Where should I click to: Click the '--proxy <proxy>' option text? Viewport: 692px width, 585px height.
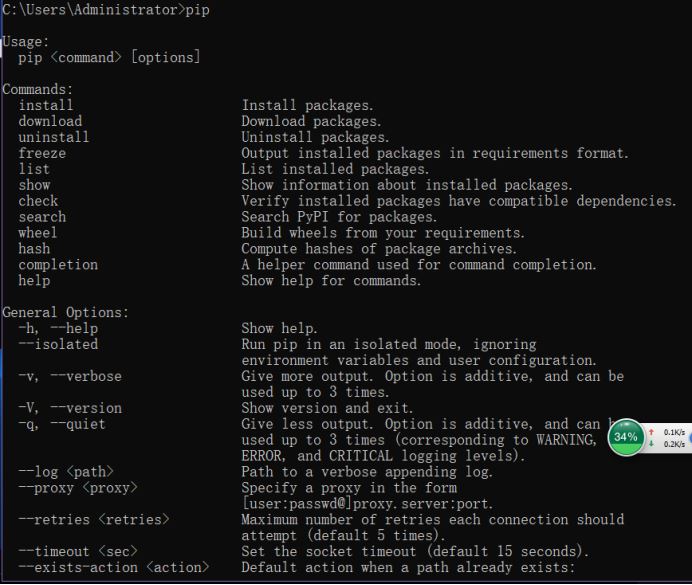coord(78,488)
